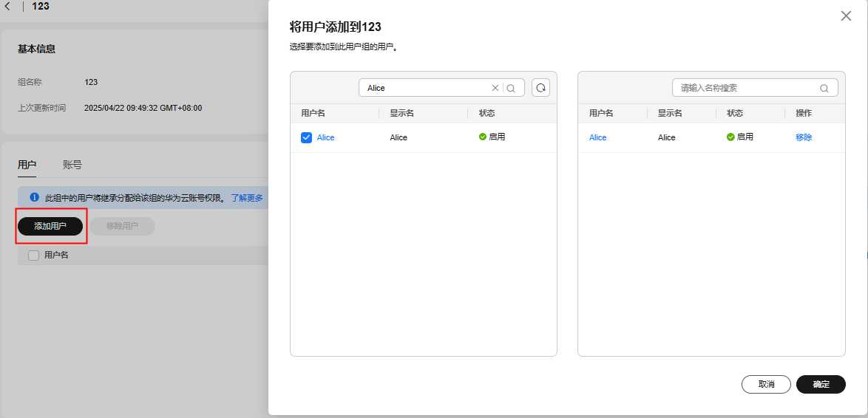Uncheck the Alice user checkbox
868x418 pixels.
click(306, 137)
